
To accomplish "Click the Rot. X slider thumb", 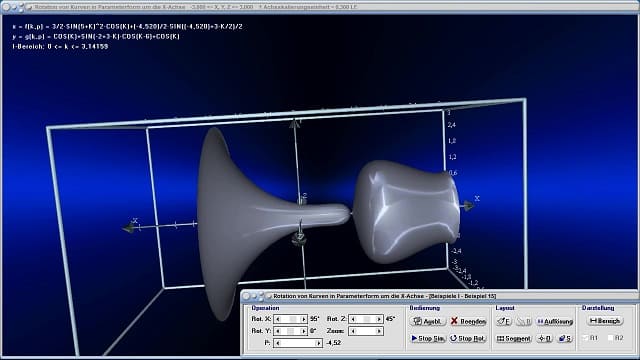I will click(293, 319).
